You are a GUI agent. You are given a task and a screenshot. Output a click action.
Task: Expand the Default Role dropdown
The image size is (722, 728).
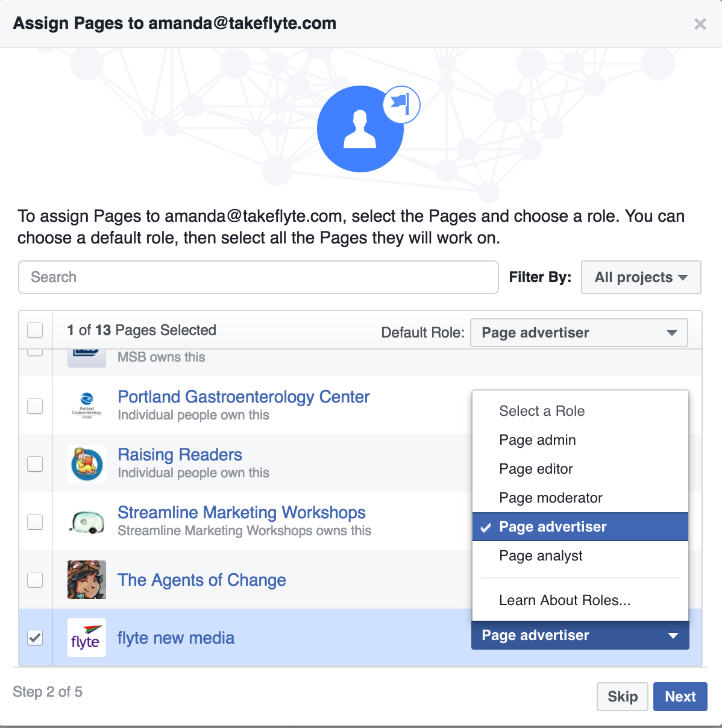point(579,333)
